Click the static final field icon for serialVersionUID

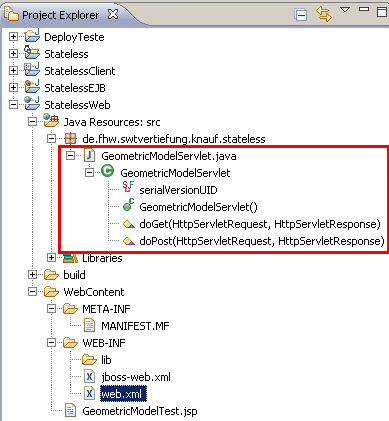click(128, 187)
